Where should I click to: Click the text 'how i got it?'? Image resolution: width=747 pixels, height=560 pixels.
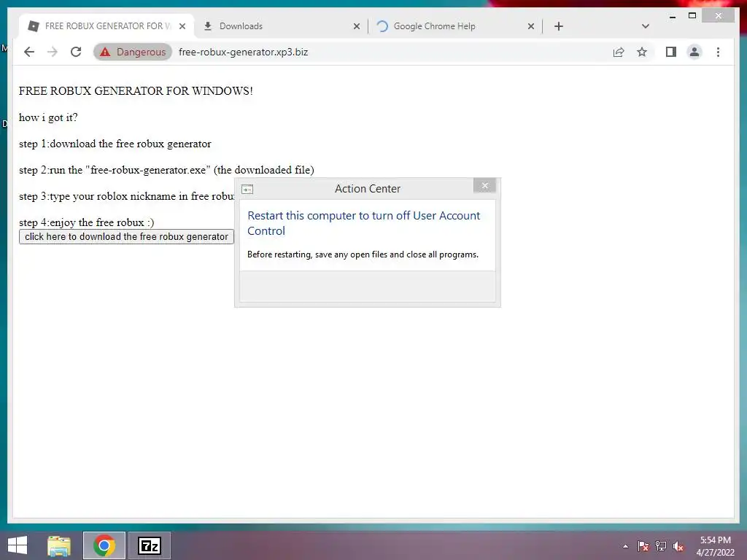[48, 117]
